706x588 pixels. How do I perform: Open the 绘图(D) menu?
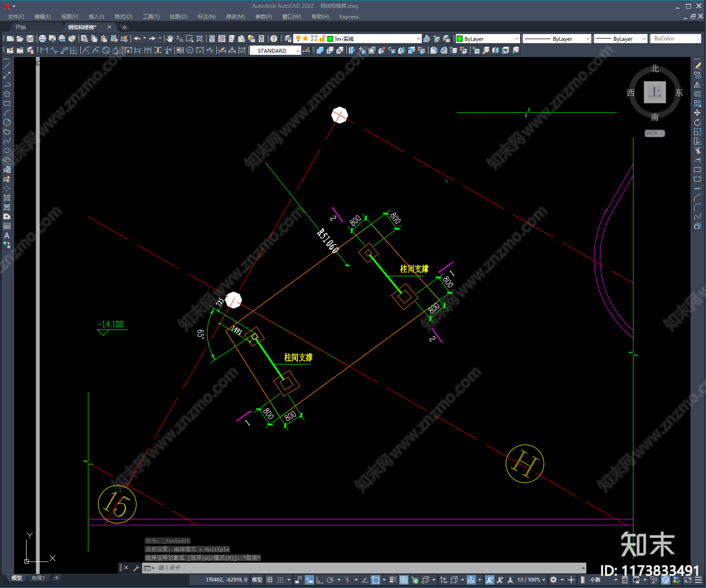pyautogui.click(x=178, y=17)
